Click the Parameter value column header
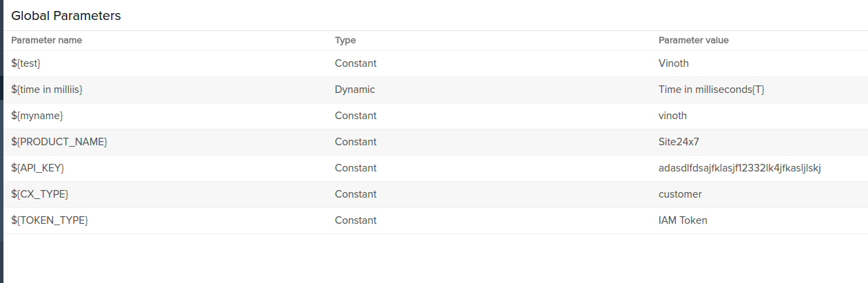The height and width of the screenshot is (283, 868). click(693, 40)
